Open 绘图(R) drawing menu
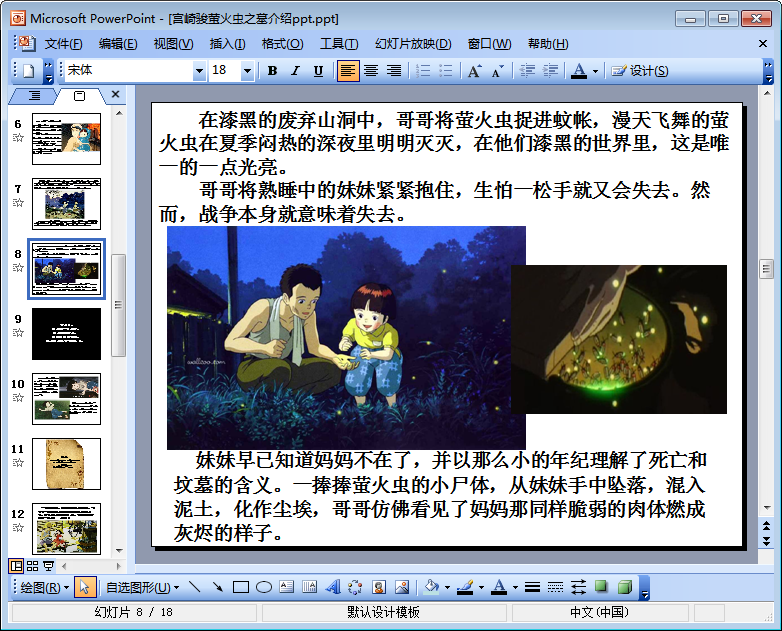 coord(44,588)
